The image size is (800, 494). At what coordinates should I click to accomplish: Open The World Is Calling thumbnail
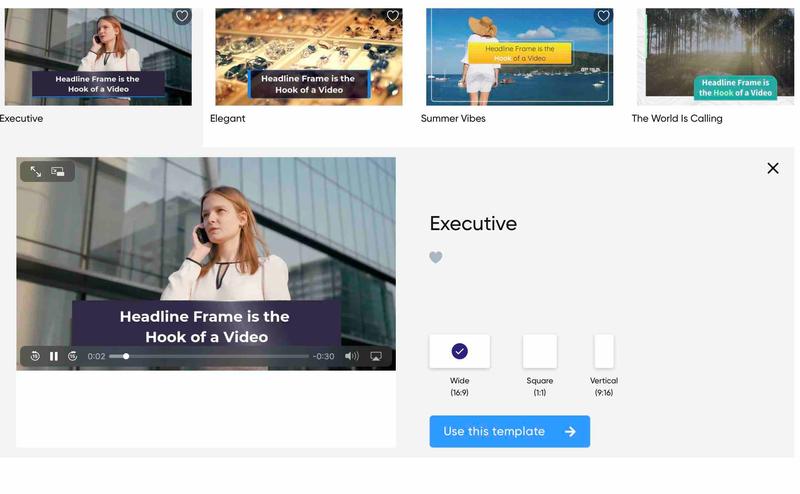(x=716, y=57)
